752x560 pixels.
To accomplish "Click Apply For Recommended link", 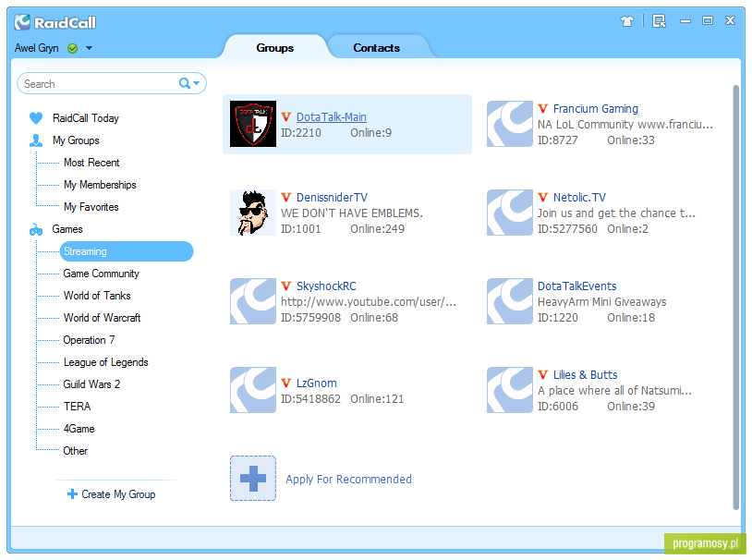I will [348, 480].
